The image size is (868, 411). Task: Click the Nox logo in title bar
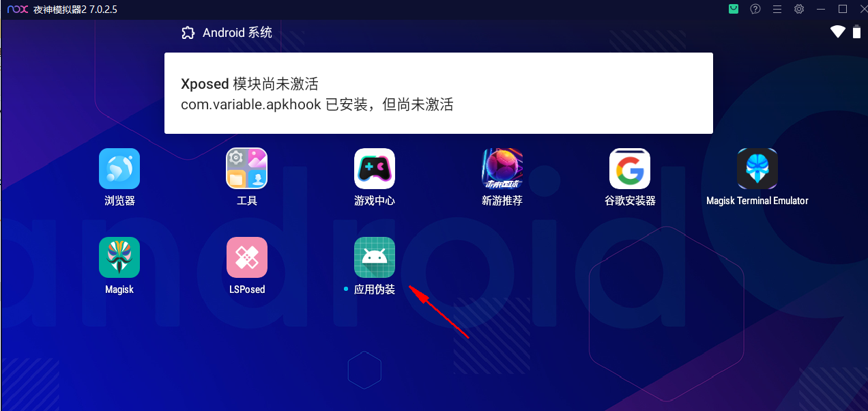click(18, 10)
